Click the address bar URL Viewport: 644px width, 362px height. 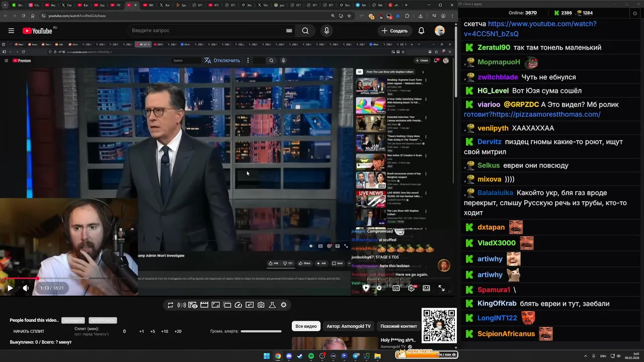click(x=77, y=16)
